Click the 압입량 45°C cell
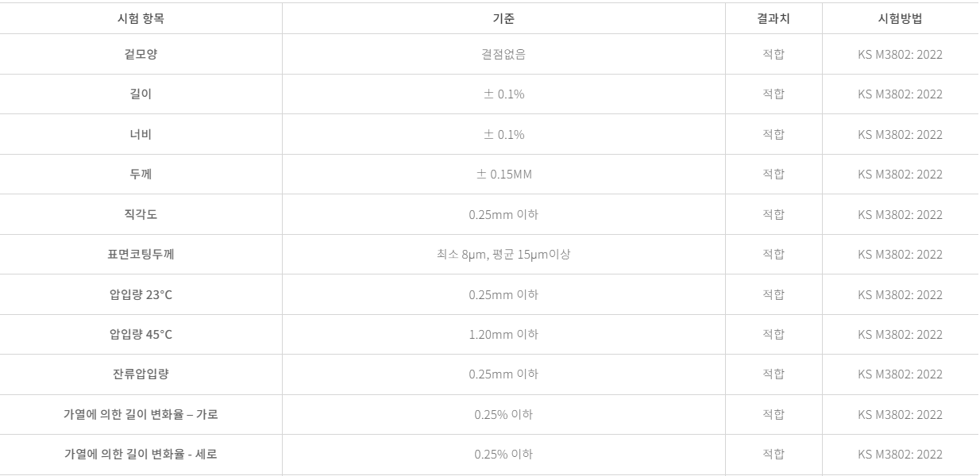 [x=141, y=334]
